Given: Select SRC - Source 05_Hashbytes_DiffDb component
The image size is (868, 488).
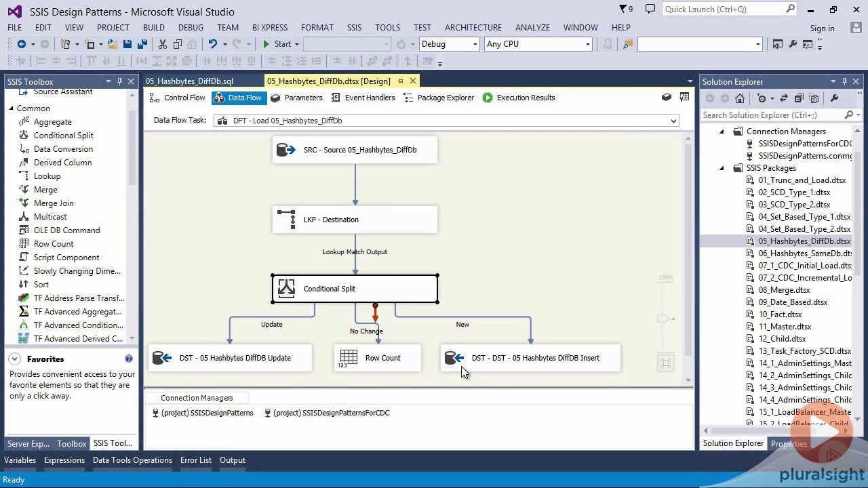Looking at the screenshot, I should click(355, 150).
